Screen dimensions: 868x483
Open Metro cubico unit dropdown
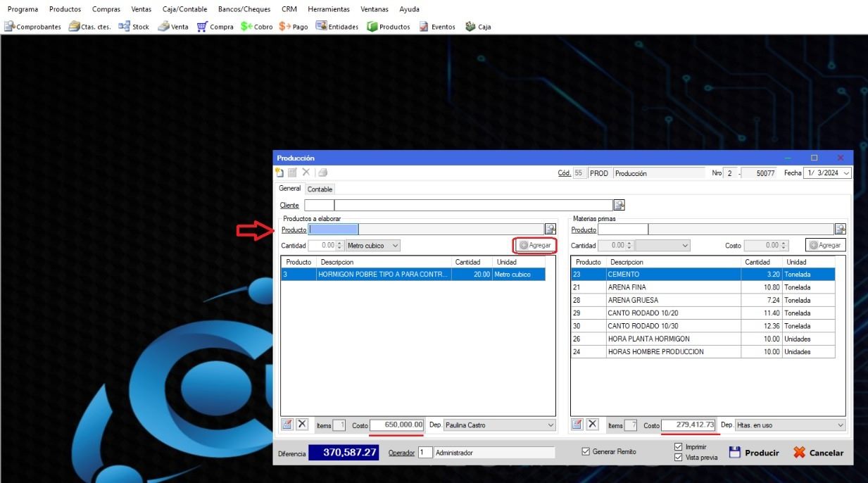click(395, 246)
